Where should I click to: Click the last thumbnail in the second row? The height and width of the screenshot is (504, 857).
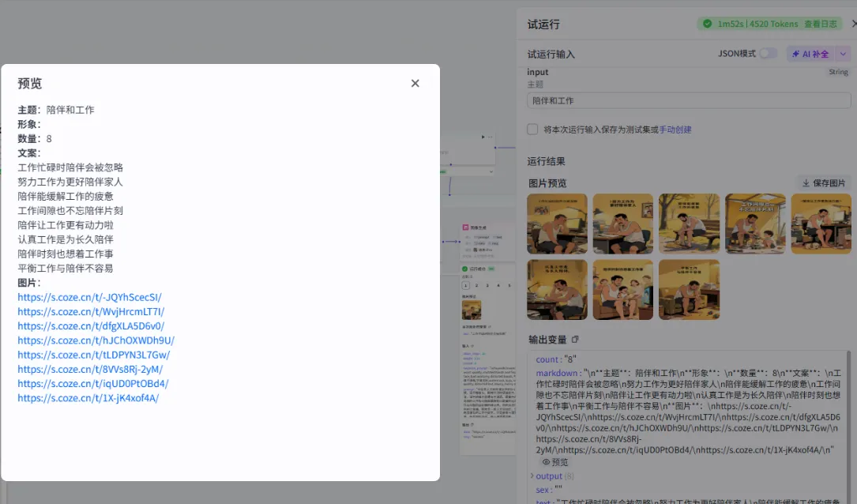(690, 289)
